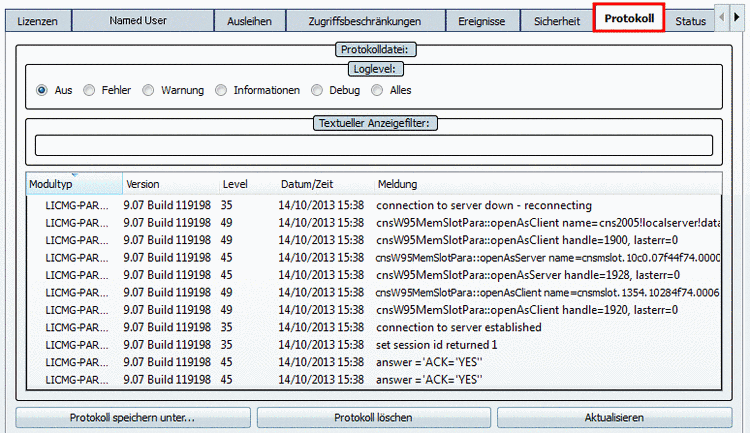Viewport: 750px width, 433px height.
Task: Switch to the Zugriffsbeschränkungen tab
Action: pos(365,21)
